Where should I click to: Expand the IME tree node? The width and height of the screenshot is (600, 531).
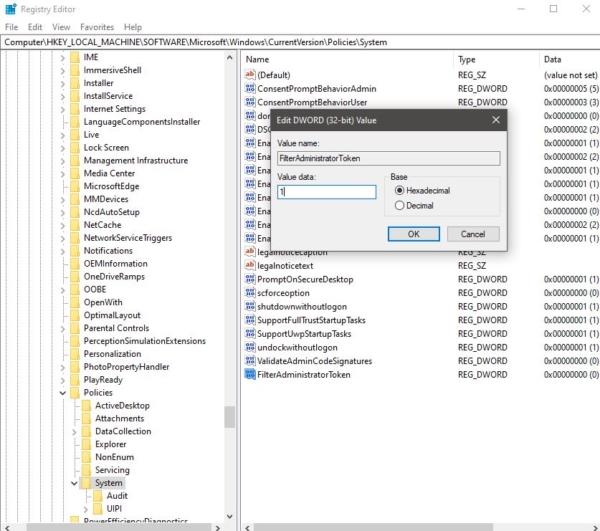[x=63, y=58]
